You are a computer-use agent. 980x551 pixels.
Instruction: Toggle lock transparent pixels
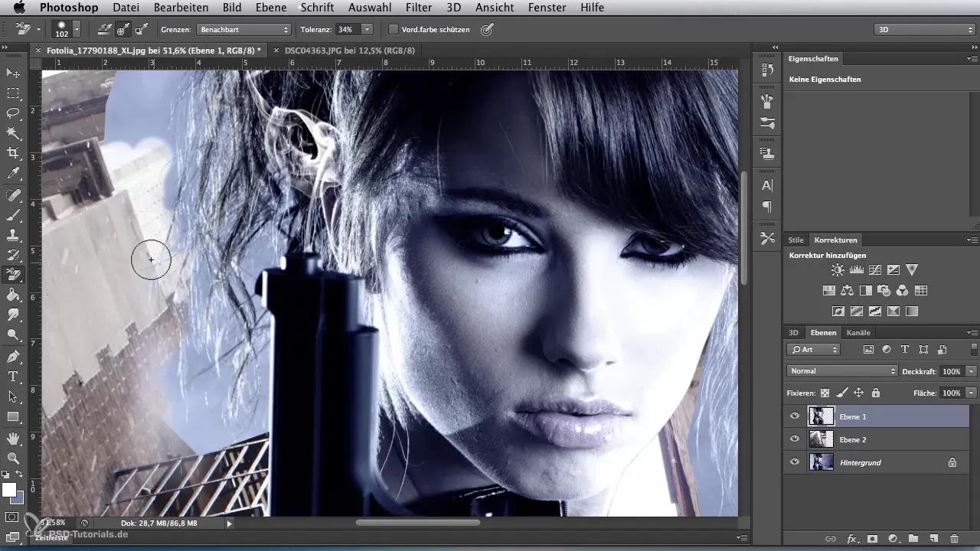[825, 393]
